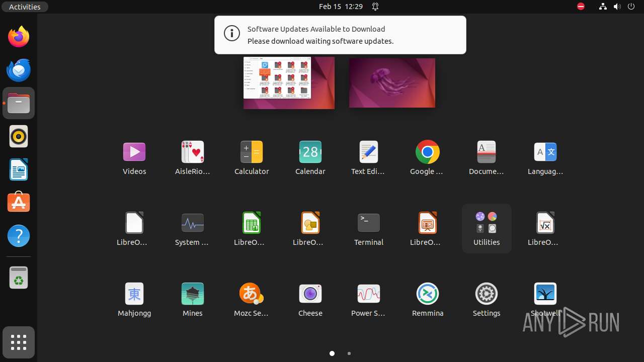Open the Help icon in the dock

coord(19,236)
